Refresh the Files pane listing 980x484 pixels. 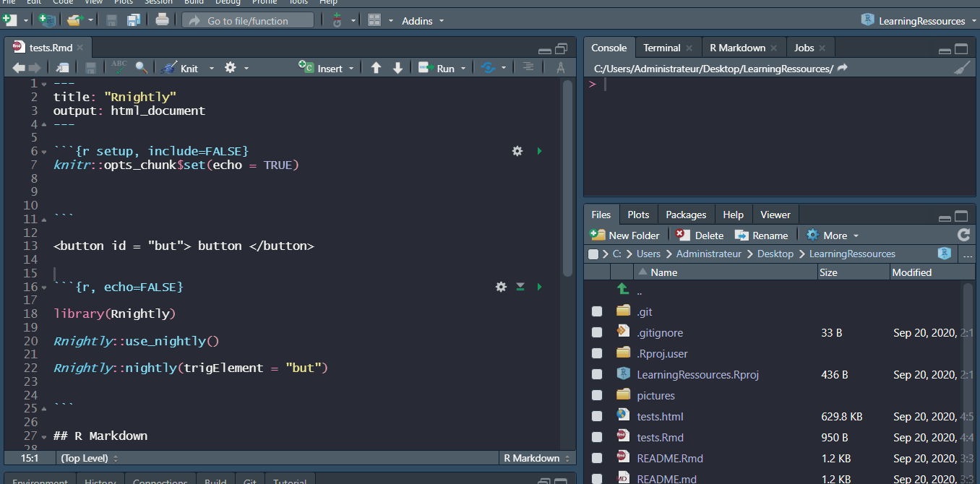(963, 235)
